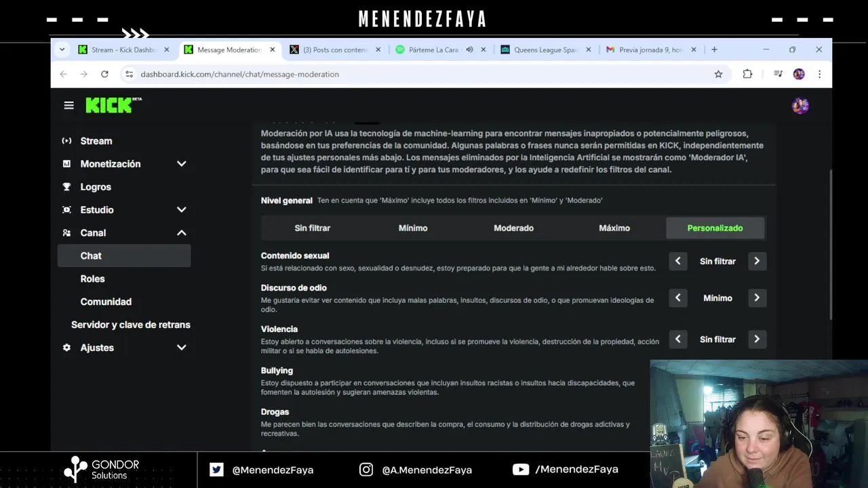Switch to Queens League Spain tab
Image resolution: width=868 pixels, height=488 pixels.
(x=545, y=49)
